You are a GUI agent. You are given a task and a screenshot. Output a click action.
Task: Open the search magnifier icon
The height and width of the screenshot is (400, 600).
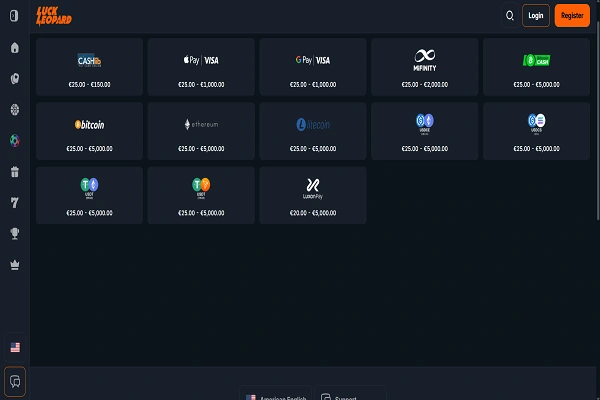[x=510, y=16]
